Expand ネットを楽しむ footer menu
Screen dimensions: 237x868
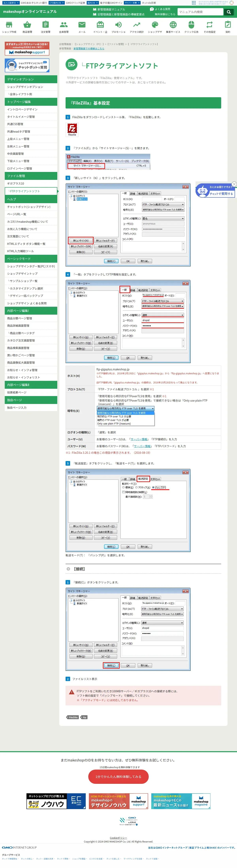tap(113, 859)
